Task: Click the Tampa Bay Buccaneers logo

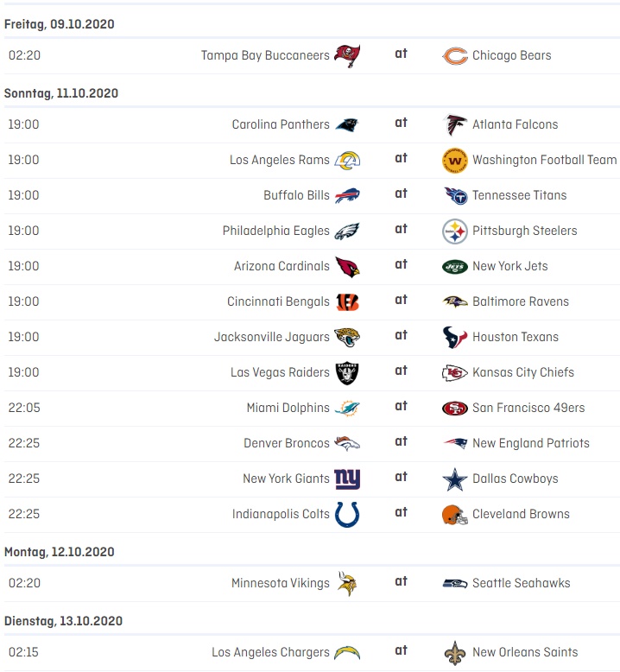Action: (347, 55)
